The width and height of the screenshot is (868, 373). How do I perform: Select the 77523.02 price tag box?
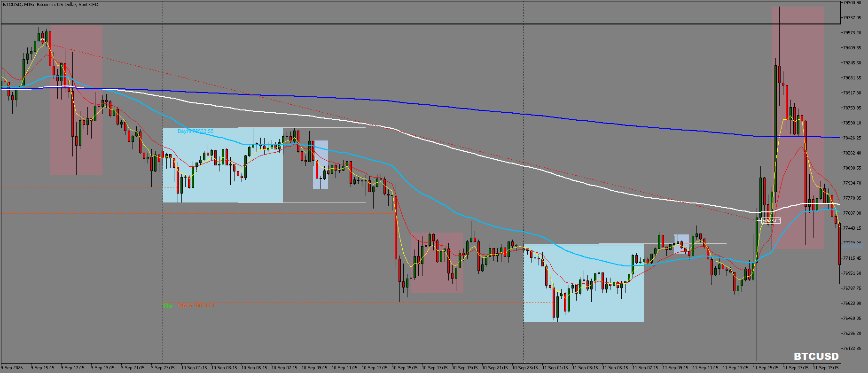click(771, 221)
